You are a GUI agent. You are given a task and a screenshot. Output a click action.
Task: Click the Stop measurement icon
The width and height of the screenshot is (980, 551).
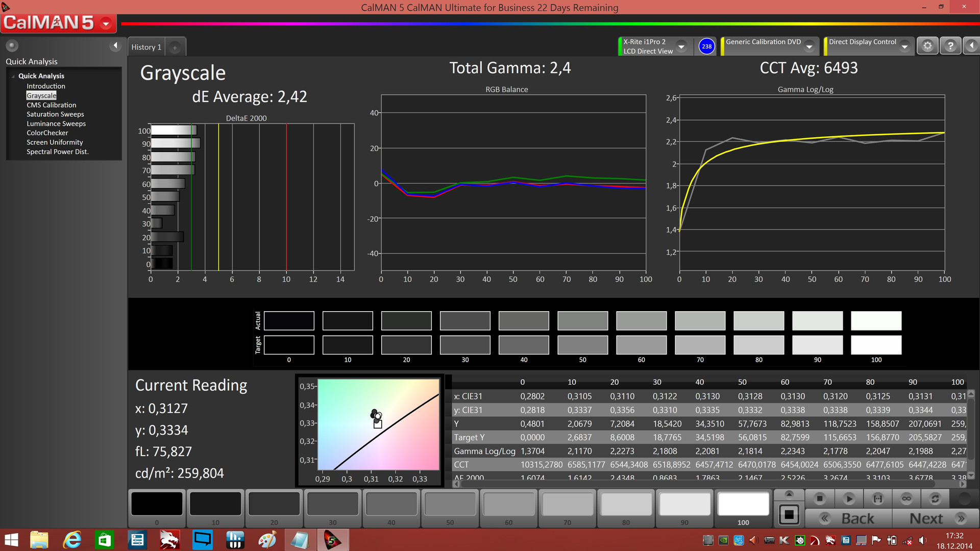pos(820,498)
